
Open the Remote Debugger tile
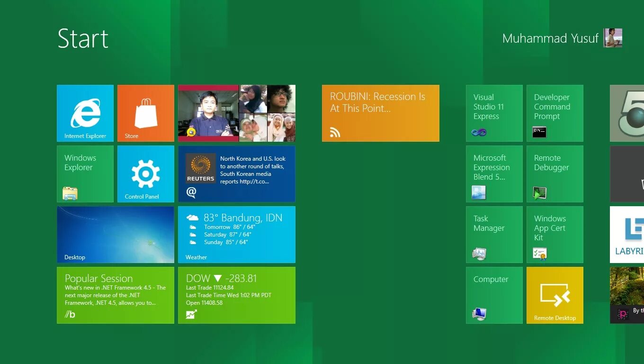555,174
